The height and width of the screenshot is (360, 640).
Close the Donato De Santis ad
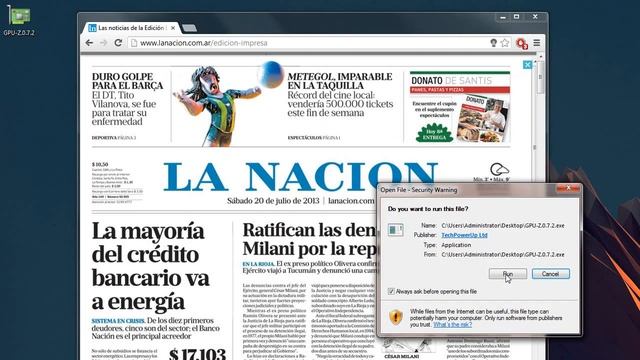527,64
